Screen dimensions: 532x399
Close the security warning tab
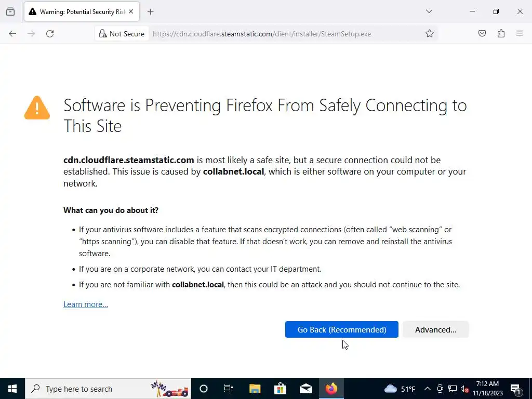click(x=131, y=11)
